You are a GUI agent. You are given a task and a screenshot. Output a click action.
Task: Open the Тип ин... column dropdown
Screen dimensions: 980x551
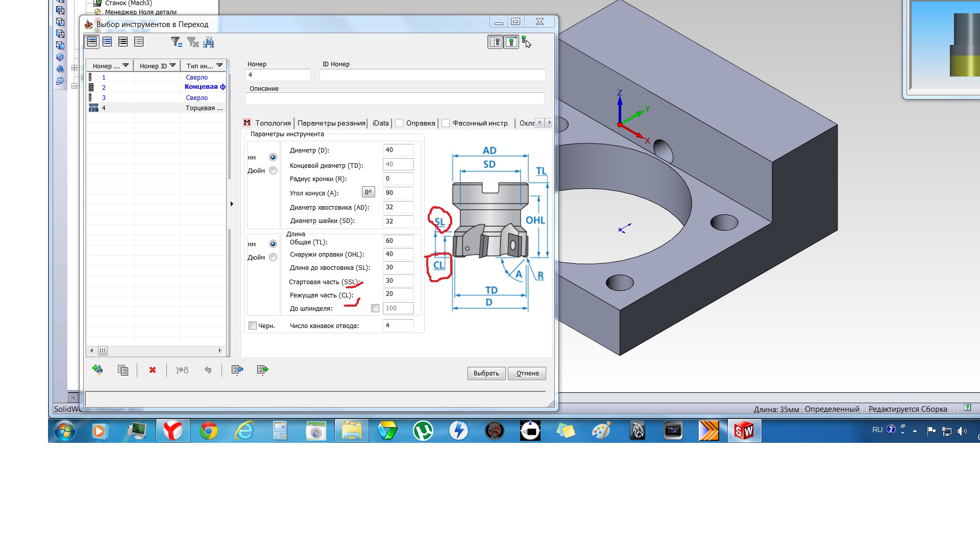219,65
